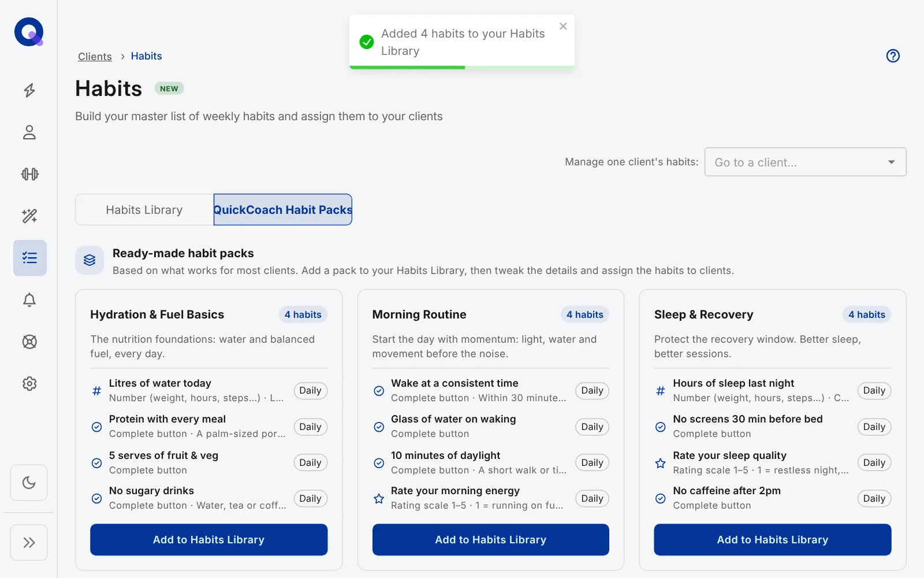Open the 'Go to a client...' dropdown
The height and width of the screenshot is (578, 924).
click(805, 162)
